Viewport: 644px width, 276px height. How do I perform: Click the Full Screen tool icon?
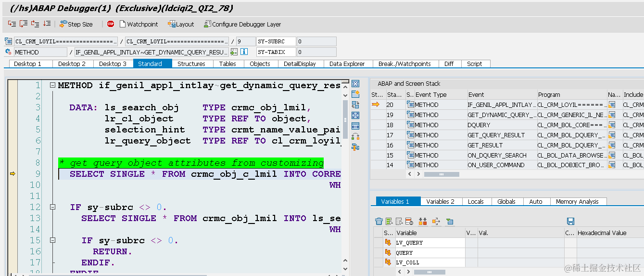[x=355, y=115]
